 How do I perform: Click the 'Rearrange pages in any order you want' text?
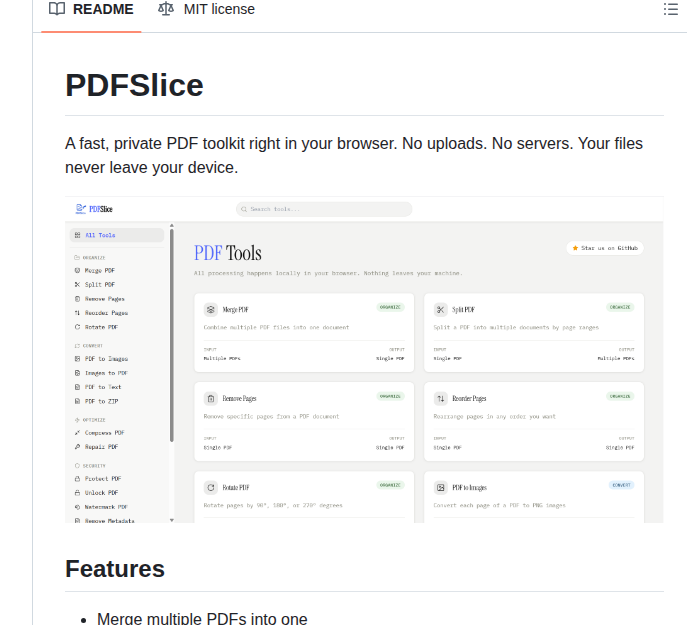[x=495, y=416]
